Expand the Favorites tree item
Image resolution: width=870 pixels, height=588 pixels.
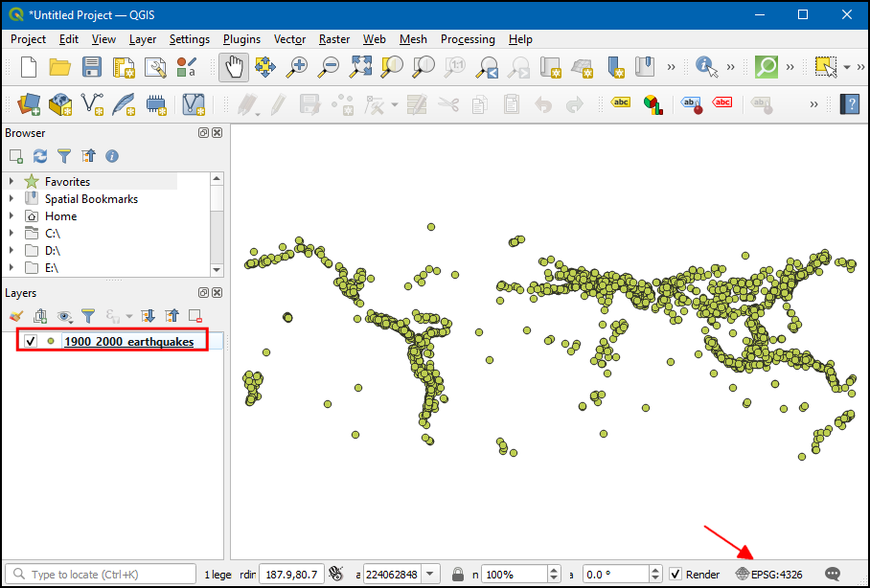(11, 182)
